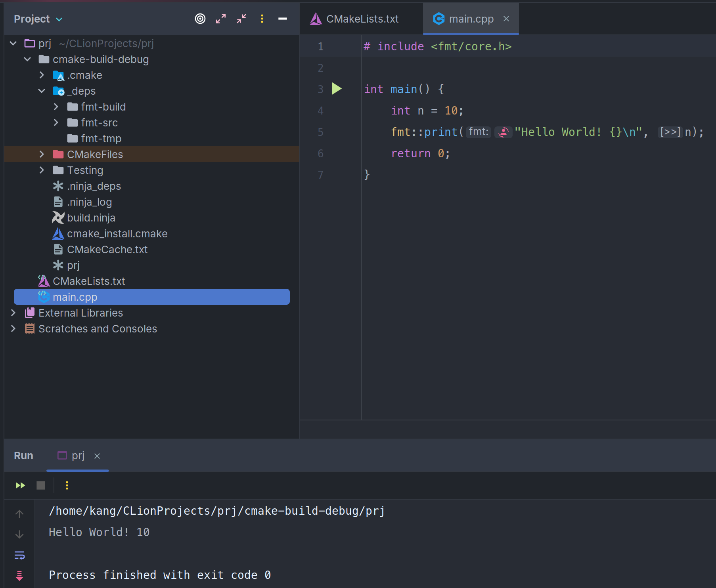This screenshot has width=716, height=588.
Task: Hide the Project panel with minimize dash
Action: click(x=283, y=19)
